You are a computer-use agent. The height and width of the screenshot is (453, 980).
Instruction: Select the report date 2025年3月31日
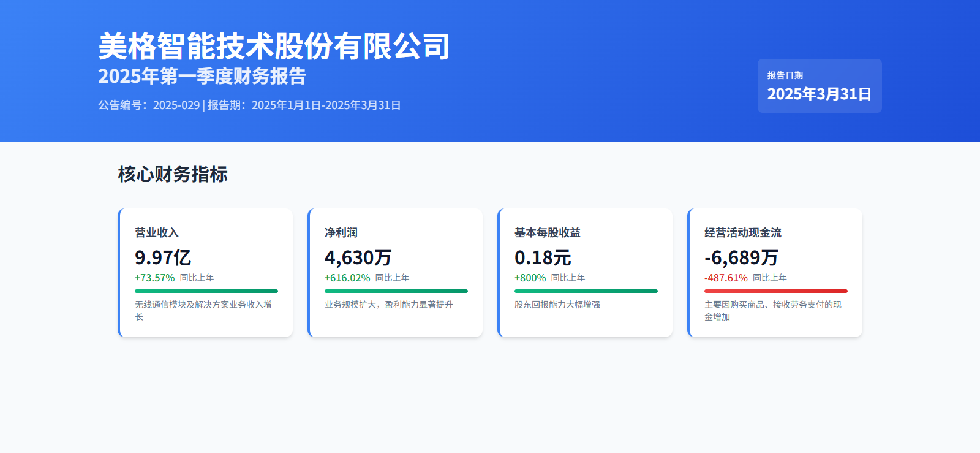pyautogui.click(x=820, y=94)
